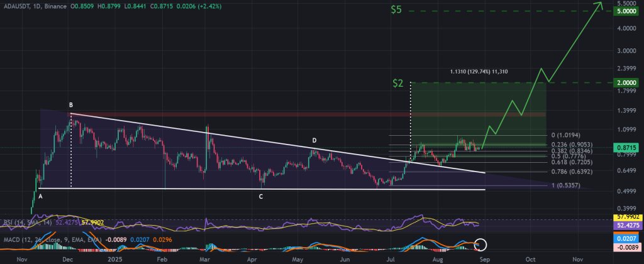The width and height of the screenshot is (644, 264).
Task: Click the 5.5000 price axis label
Action: pos(627,3)
